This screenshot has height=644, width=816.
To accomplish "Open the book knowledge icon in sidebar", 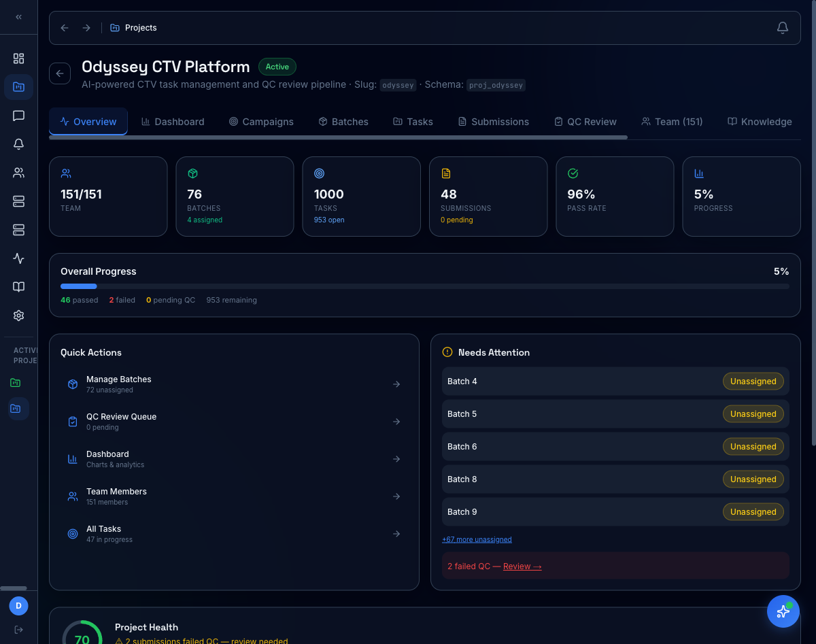I will pos(18,287).
